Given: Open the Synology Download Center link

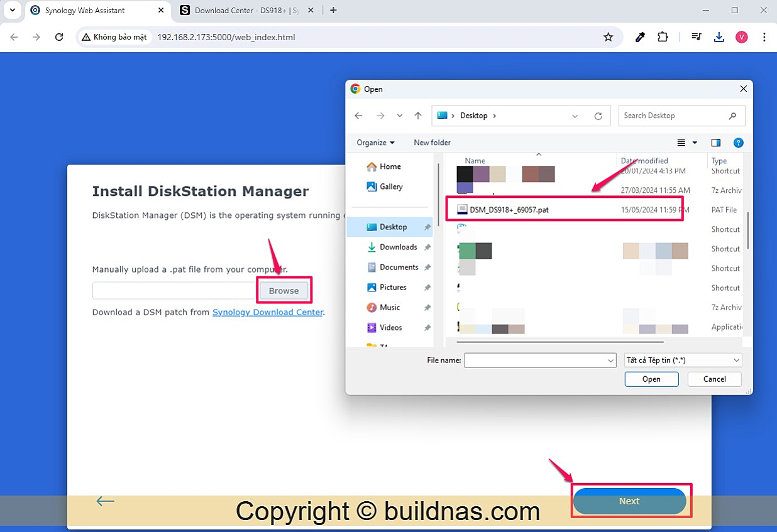Looking at the screenshot, I should click(x=268, y=312).
